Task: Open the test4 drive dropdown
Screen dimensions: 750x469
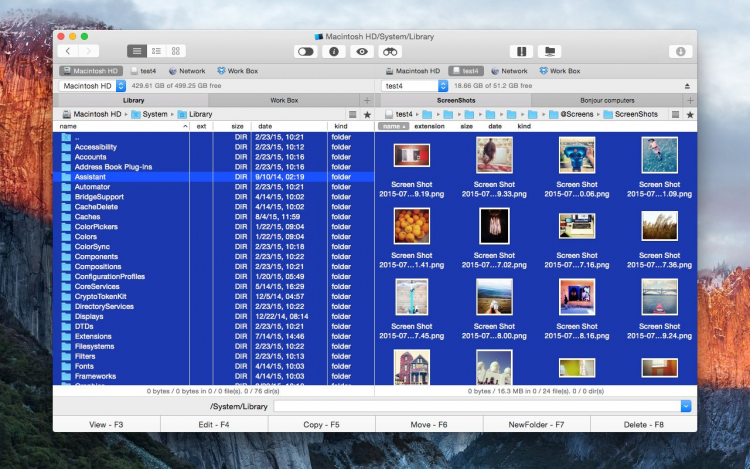Action: [x=445, y=86]
